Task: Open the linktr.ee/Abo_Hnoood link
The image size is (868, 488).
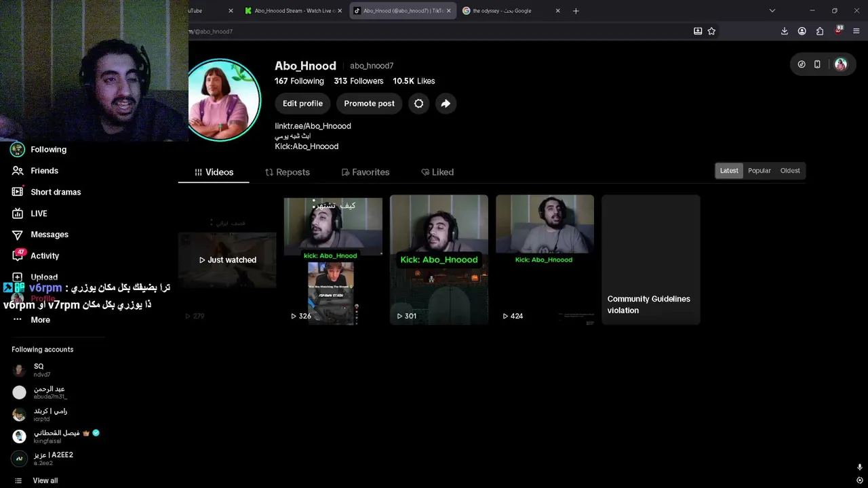Action: [x=313, y=126]
